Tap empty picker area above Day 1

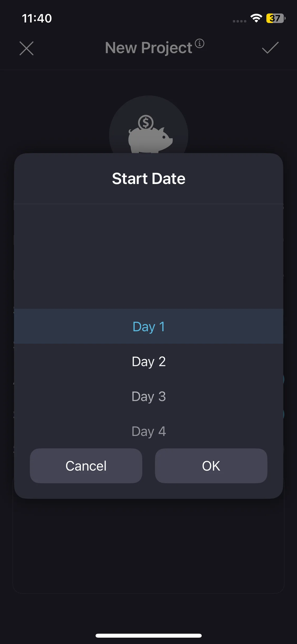tap(149, 256)
